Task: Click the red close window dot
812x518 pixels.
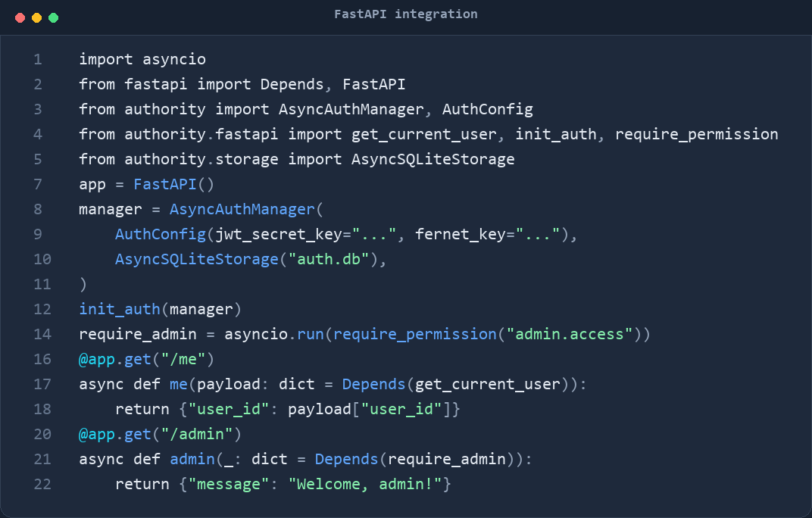Action: pyautogui.click(x=20, y=18)
